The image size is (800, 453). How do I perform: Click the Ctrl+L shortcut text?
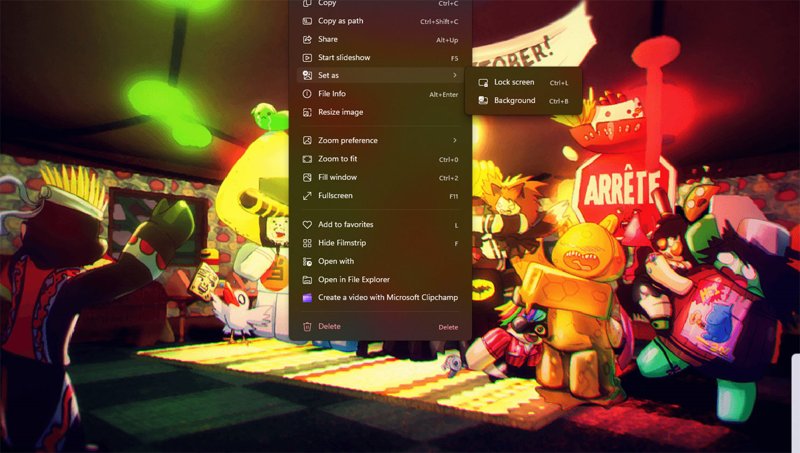tap(559, 83)
